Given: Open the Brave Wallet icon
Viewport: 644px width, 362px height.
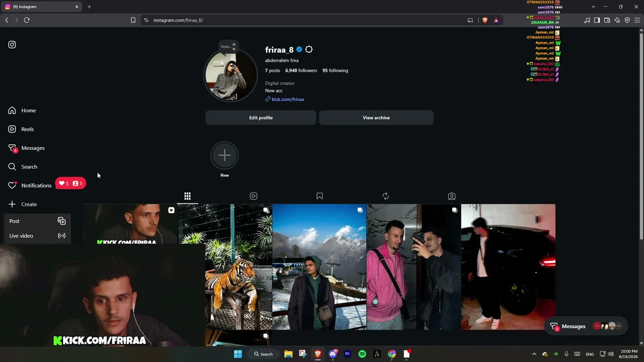Looking at the screenshot, I should pos(607,20).
